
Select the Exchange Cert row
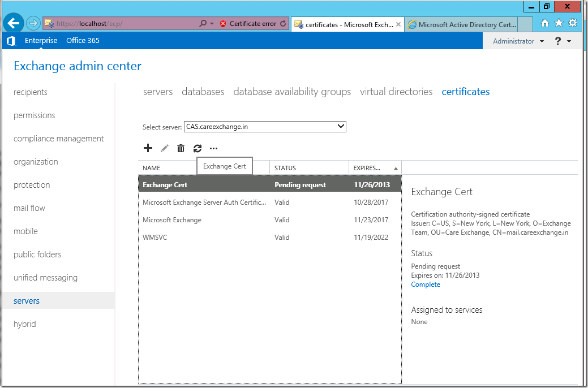pyautogui.click(x=270, y=185)
